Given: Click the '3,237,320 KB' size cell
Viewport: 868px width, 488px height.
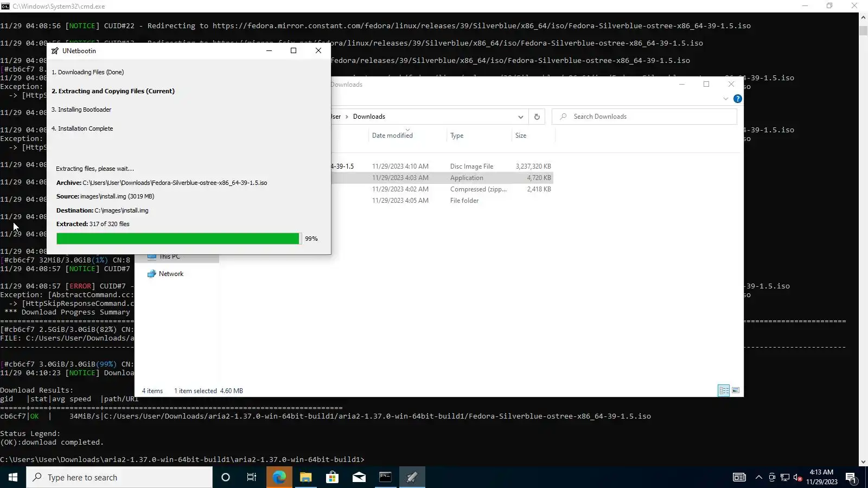Looking at the screenshot, I should 533,166.
